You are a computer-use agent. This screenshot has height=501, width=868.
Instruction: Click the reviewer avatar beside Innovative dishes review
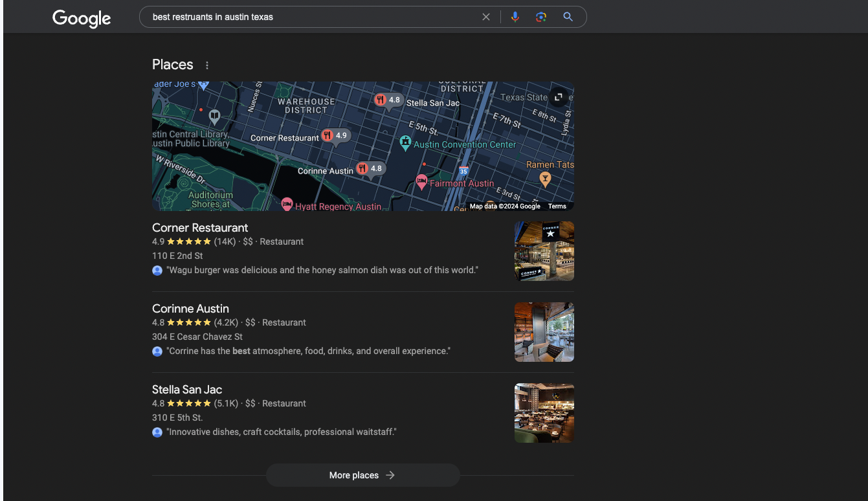pos(157,432)
